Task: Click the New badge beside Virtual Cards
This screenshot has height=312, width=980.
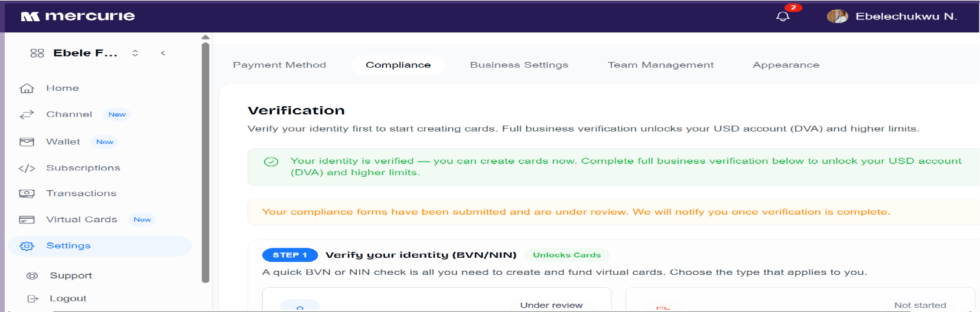Action: [x=142, y=219]
